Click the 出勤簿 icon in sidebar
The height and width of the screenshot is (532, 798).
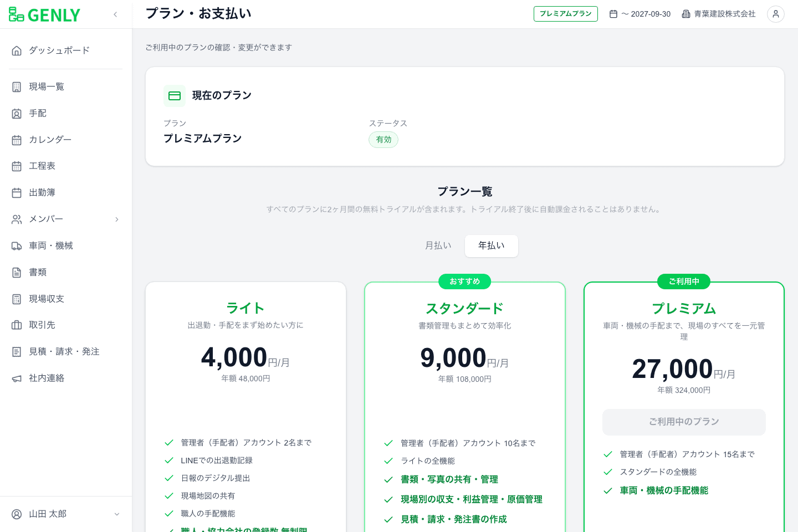pos(17,193)
